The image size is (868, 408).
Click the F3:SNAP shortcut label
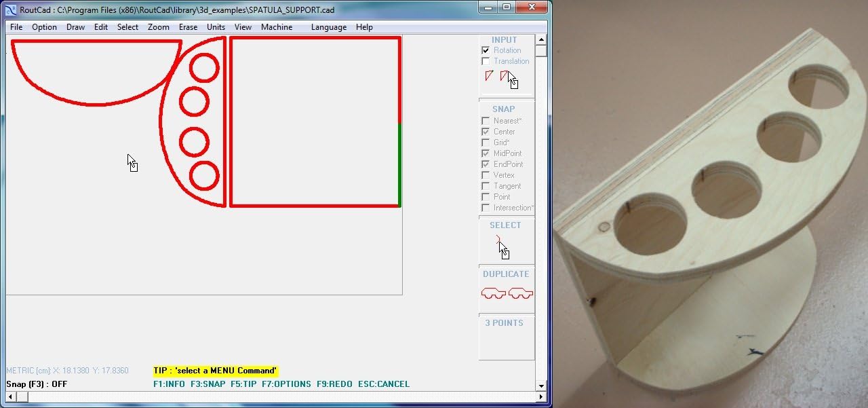[x=208, y=384]
